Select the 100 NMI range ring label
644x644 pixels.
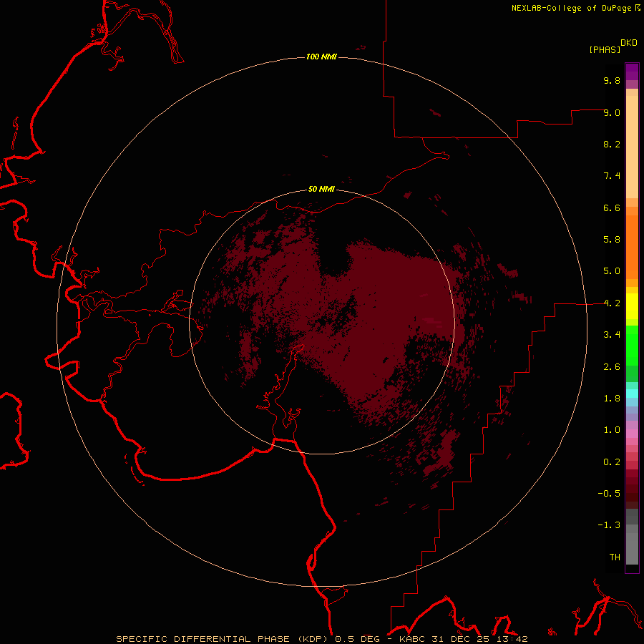click(x=321, y=57)
